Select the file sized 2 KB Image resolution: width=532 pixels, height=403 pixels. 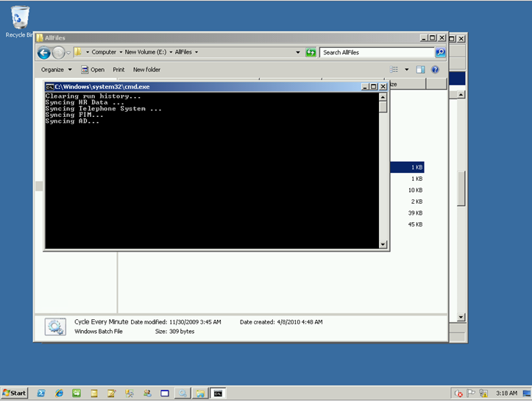click(416, 201)
